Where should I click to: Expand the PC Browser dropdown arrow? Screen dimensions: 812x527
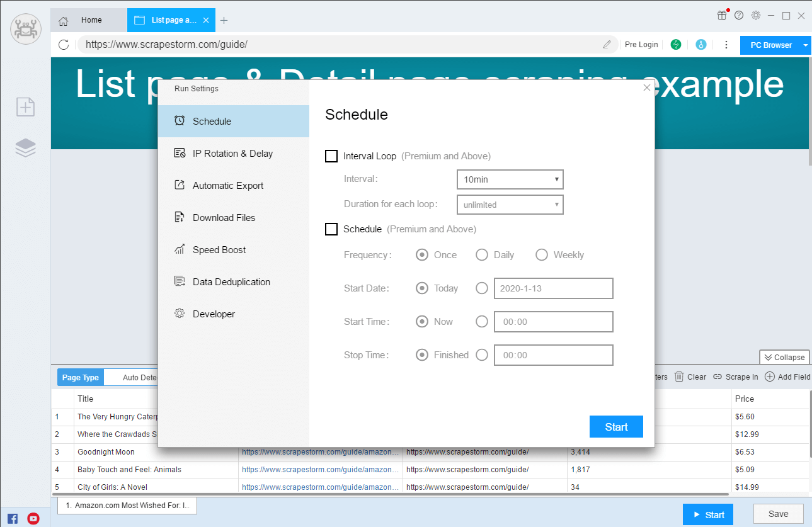(806, 45)
